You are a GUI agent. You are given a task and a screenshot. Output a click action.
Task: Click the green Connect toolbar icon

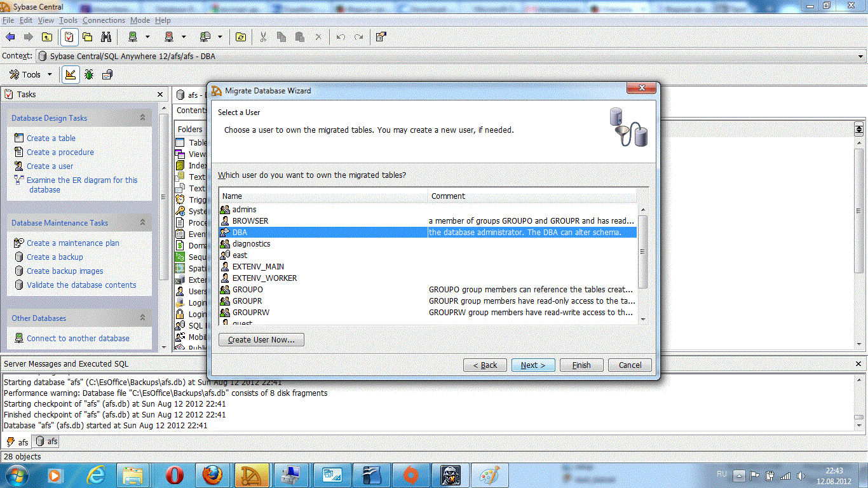(133, 37)
